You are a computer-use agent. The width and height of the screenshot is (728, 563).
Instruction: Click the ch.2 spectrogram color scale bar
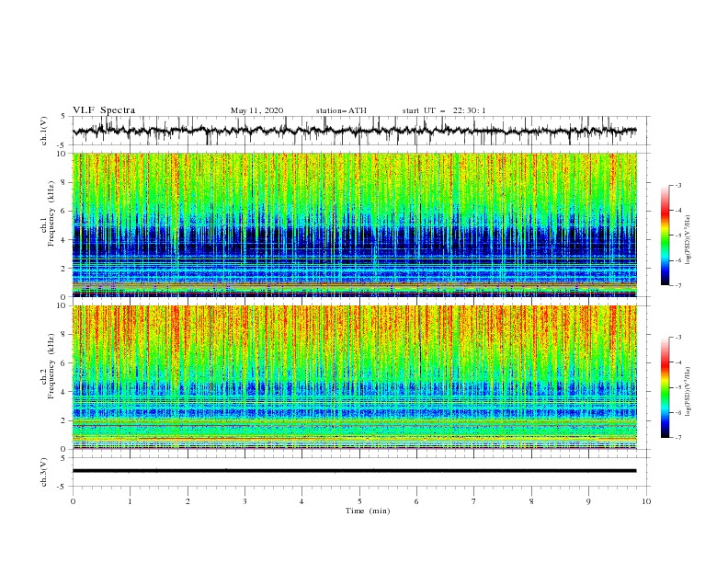pyautogui.click(x=665, y=387)
